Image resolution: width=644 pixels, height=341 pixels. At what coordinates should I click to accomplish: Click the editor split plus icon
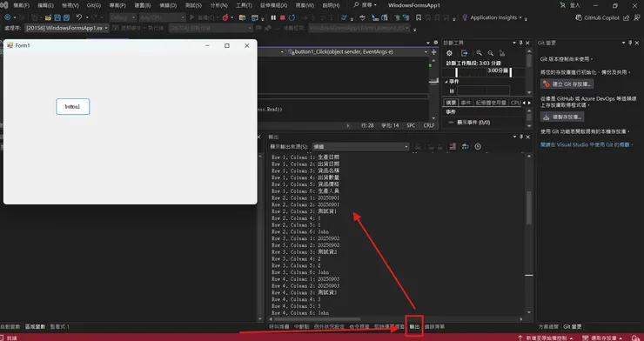[x=433, y=52]
